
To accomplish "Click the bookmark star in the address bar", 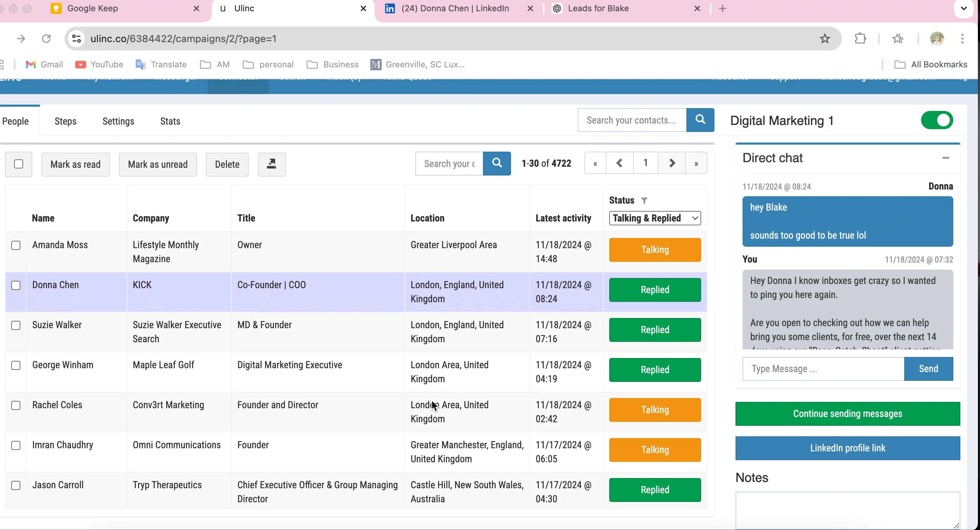I will coord(825,39).
